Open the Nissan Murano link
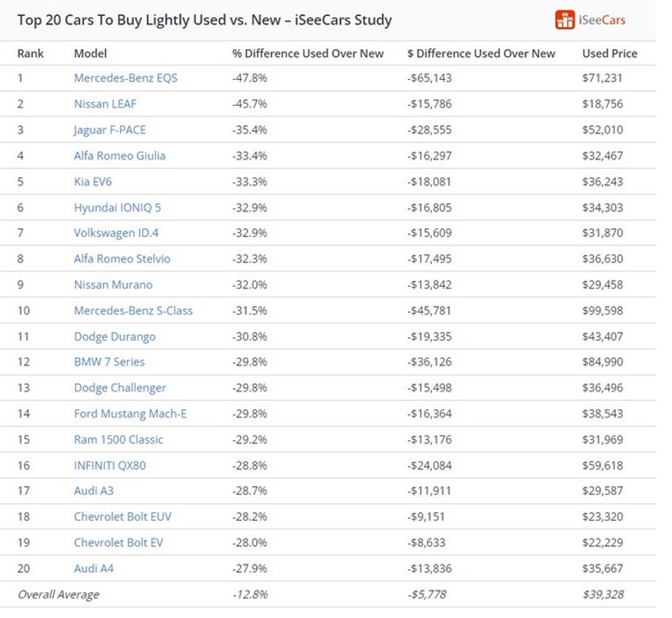The image size is (672, 618). coord(113,285)
